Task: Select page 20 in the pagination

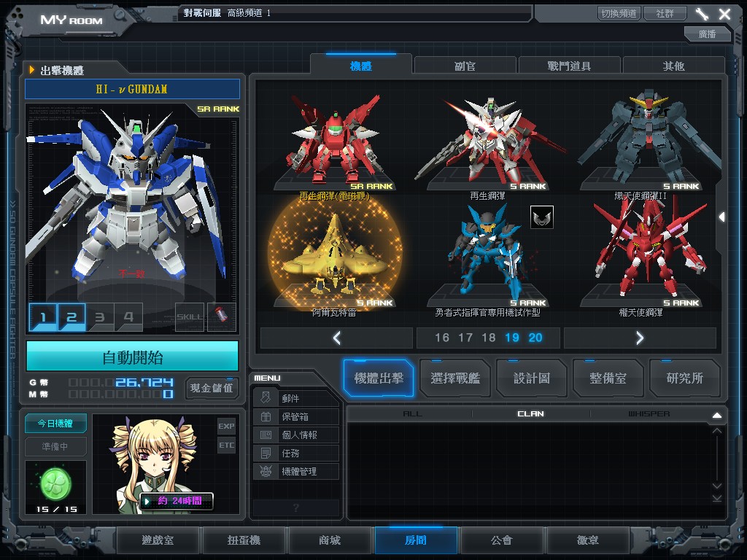Action: [535, 338]
